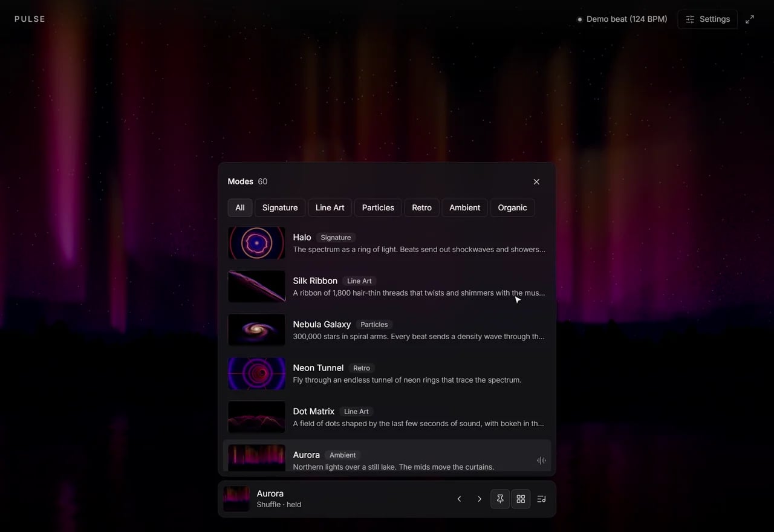Click the Halo description text

tap(419, 250)
